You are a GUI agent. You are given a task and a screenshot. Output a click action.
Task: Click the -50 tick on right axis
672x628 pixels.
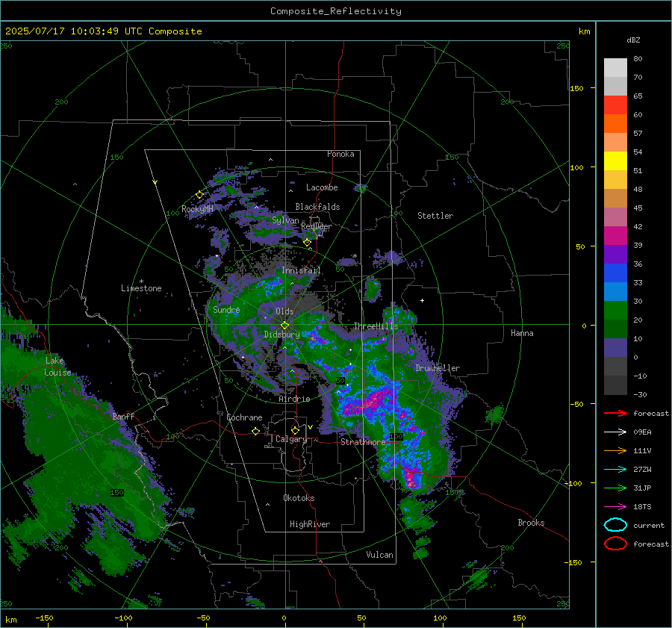click(x=576, y=404)
